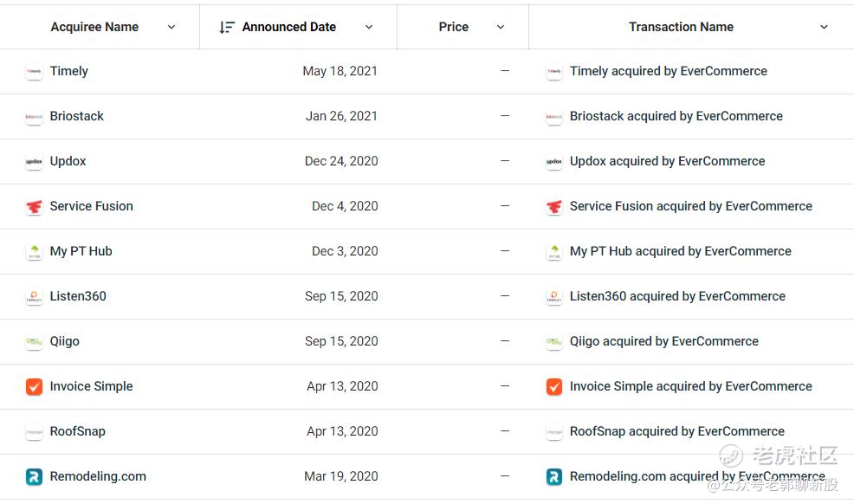The width and height of the screenshot is (854, 504).
Task: Click My PT Hub logo in Transaction column
Action: pos(554,252)
